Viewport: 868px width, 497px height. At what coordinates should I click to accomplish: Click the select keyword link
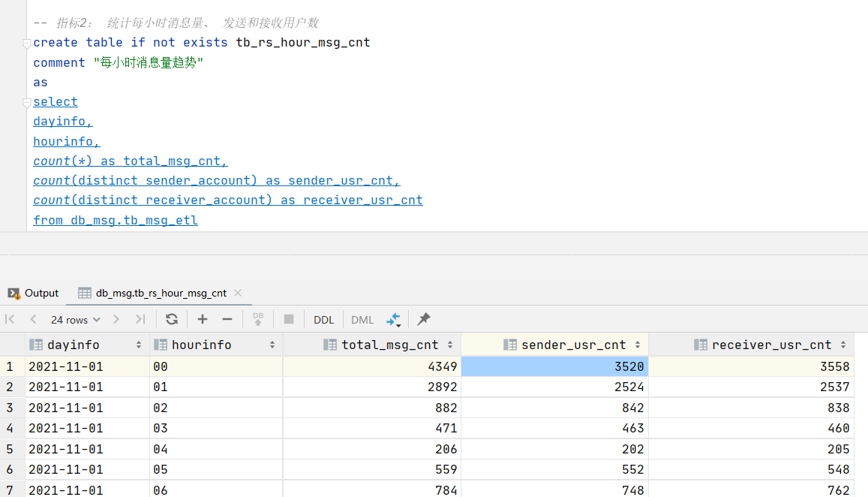[x=56, y=102]
